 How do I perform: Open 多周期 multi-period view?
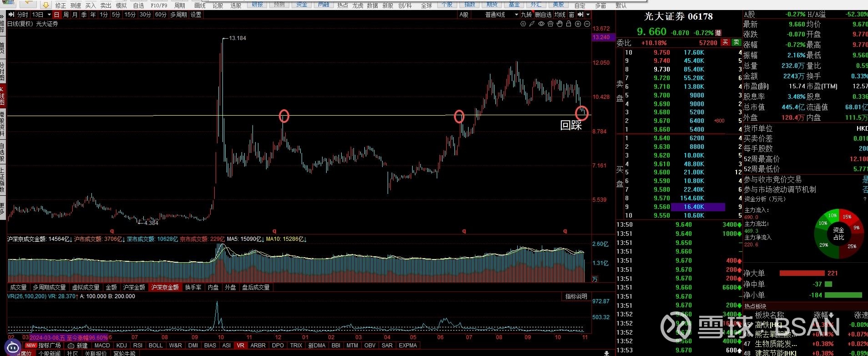pyautogui.click(x=179, y=15)
